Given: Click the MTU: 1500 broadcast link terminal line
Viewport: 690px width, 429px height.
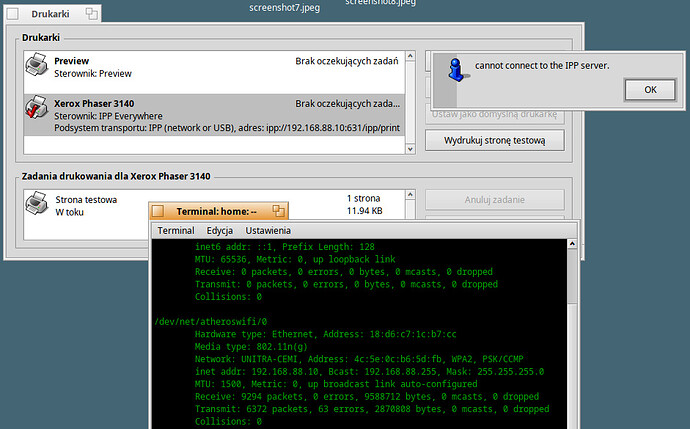Looking at the screenshot, I should tap(336, 384).
